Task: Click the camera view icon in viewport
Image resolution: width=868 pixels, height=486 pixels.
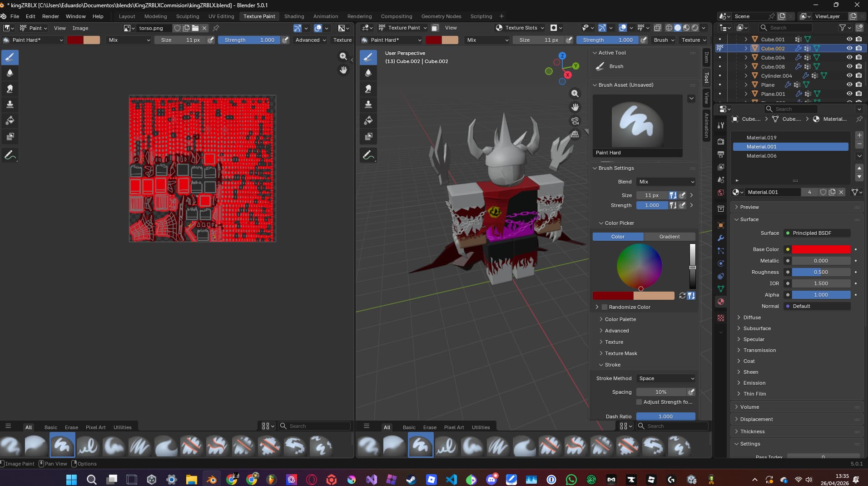Action: coord(575,121)
